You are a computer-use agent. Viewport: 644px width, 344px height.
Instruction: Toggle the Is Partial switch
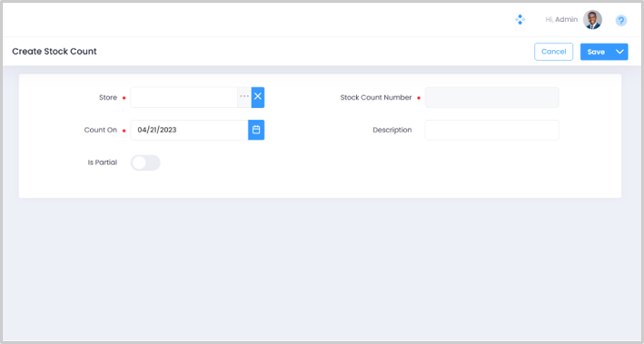click(x=145, y=162)
